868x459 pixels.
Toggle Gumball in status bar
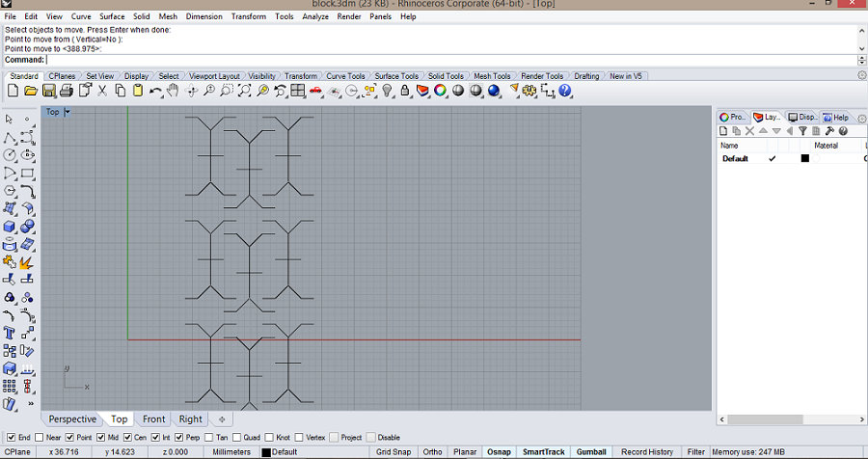(591, 452)
